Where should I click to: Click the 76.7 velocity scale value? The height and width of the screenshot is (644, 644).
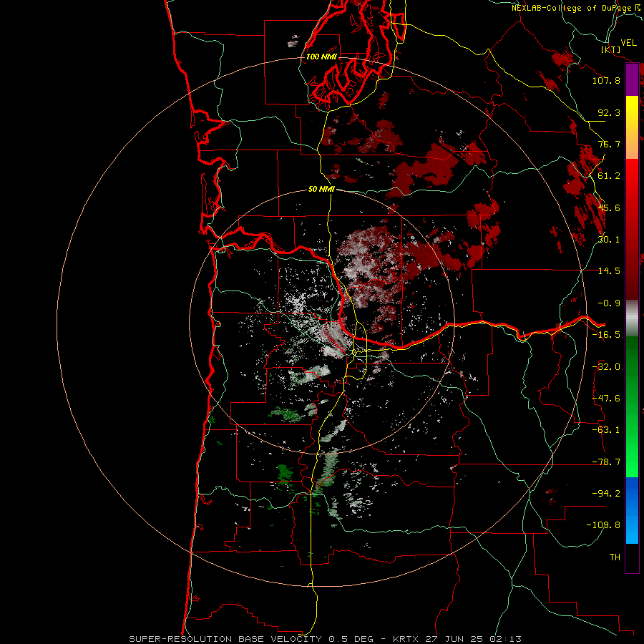pyautogui.click(x=609, y=144)
